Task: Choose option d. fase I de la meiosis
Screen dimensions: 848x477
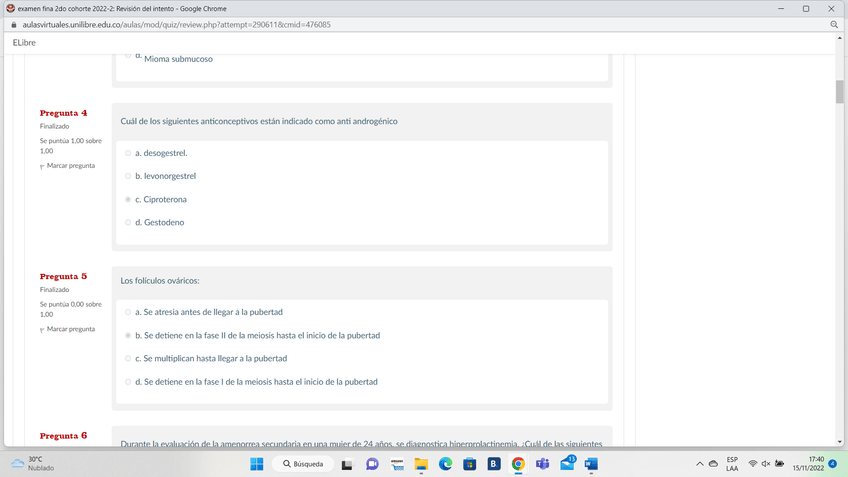Action: (x=128, y=382)
